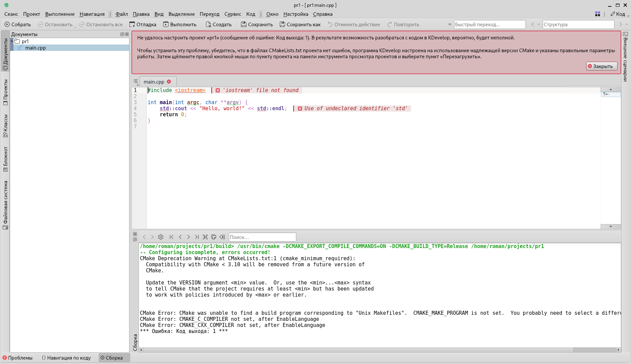Jump to first item in build output
Viewport: 631px width, 364px height.
[172, 237]
